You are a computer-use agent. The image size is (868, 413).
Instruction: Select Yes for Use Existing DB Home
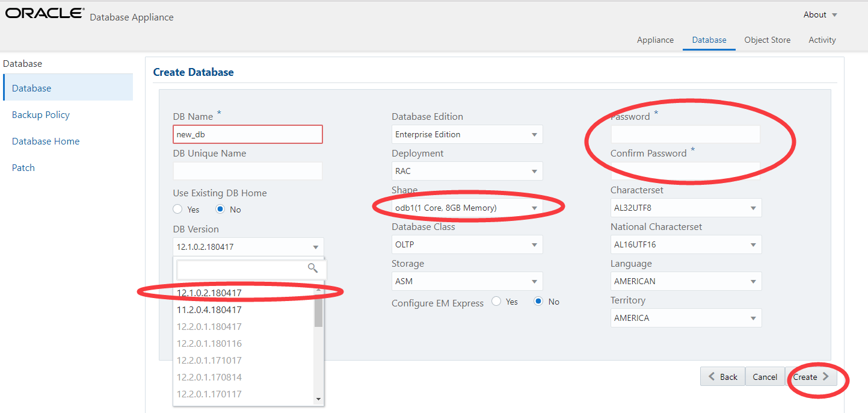[x=177, y=210]
